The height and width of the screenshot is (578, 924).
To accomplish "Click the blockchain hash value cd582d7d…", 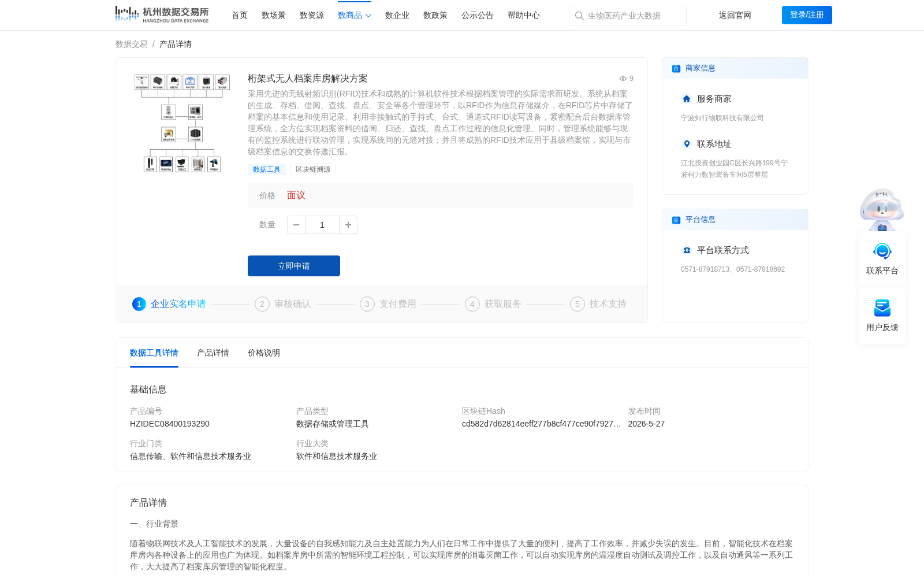I will tap(542, 424).
